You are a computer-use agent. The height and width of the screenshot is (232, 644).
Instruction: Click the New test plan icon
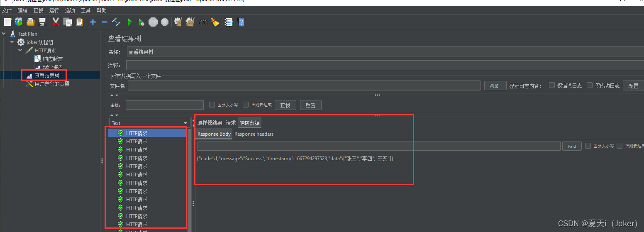click(7, 22)
